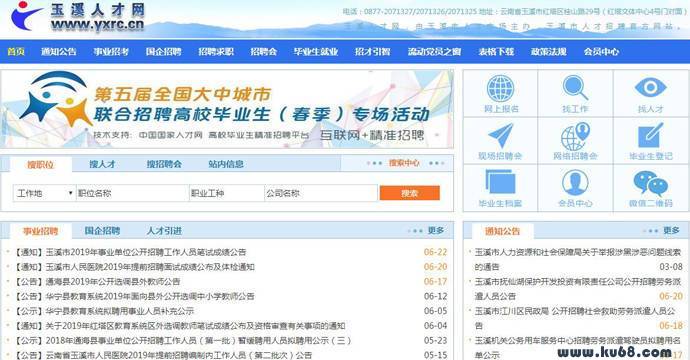Click the 玉溪人才网 site logo
This screenshot has width=690, height=360.
[77, 17]
